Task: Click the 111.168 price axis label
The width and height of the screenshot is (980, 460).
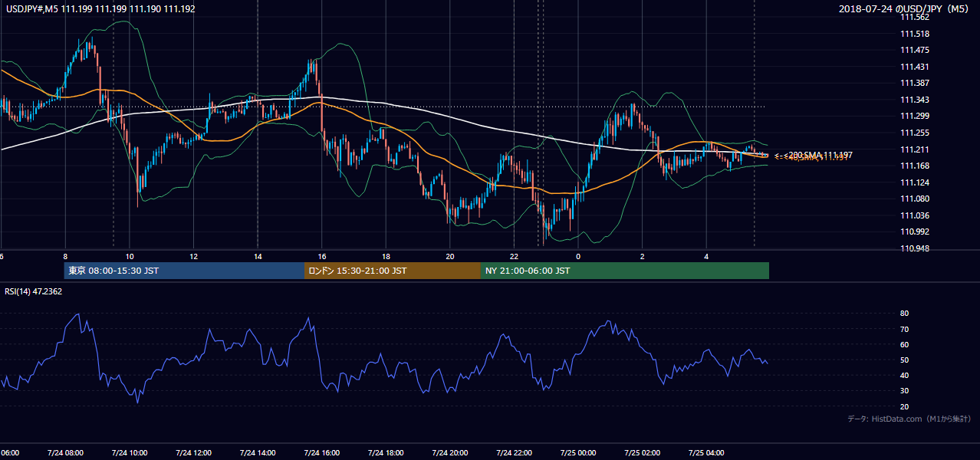Action: (915, 166)
